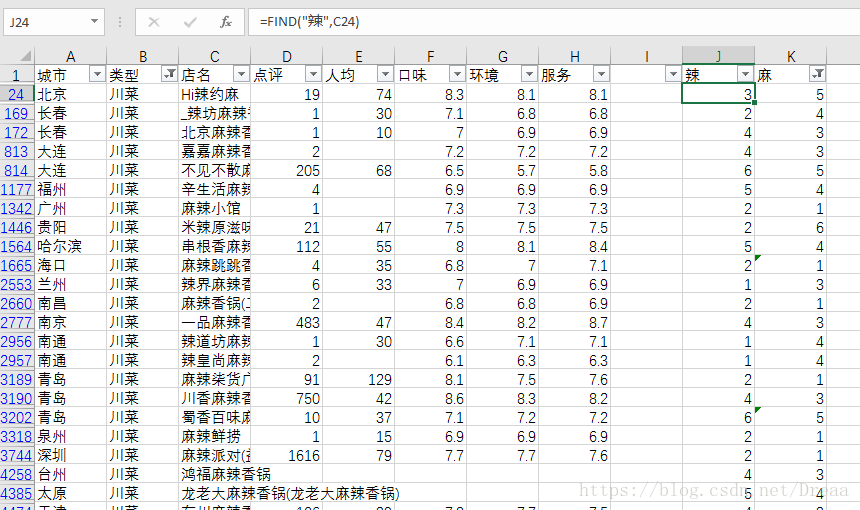Click the 广州 city cell
This screenshot has height=510, width=860.
coord(71,208)
